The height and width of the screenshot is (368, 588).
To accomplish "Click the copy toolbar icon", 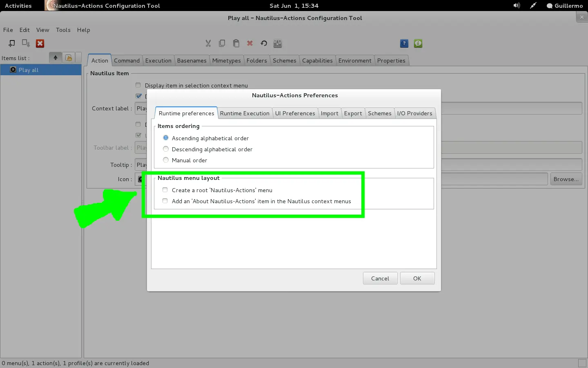I will pos(222,43).
